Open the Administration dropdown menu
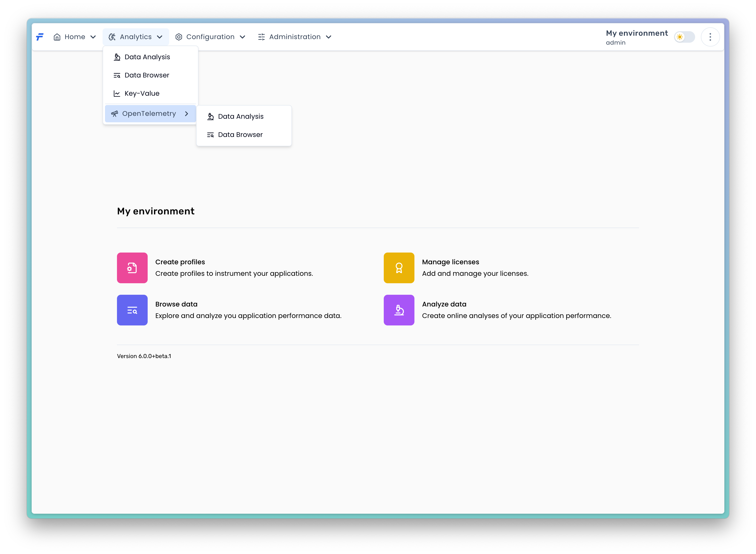 (x=295, y=37)
